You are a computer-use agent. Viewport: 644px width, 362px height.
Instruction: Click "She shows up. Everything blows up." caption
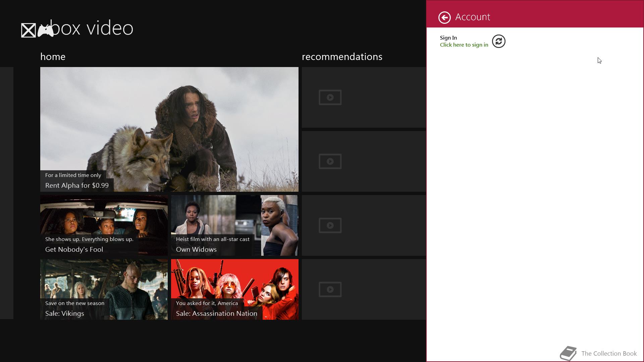coord(89,239)
